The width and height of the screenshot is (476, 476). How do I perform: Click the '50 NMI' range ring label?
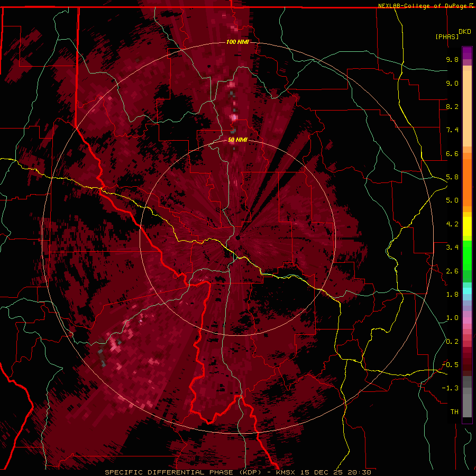237,140
